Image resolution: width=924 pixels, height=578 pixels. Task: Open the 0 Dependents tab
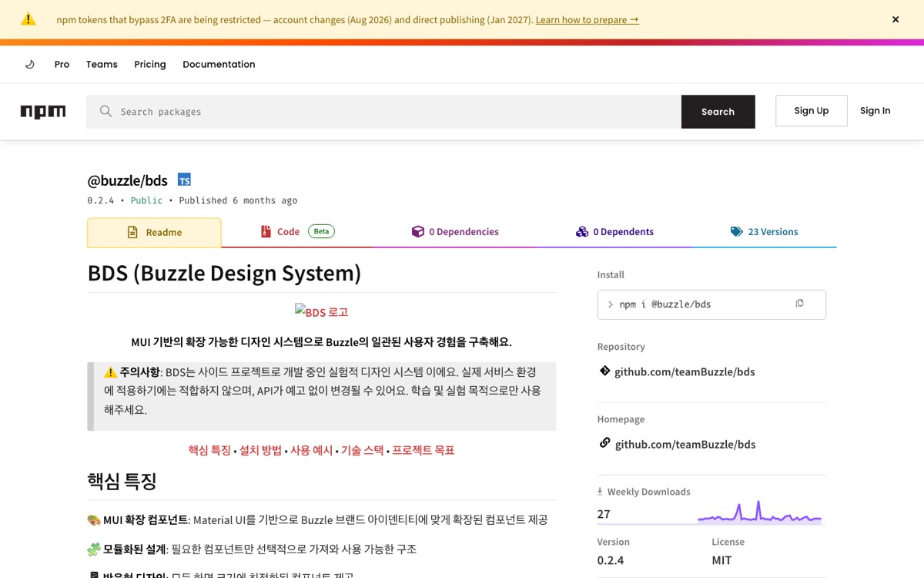pos(614,231)
